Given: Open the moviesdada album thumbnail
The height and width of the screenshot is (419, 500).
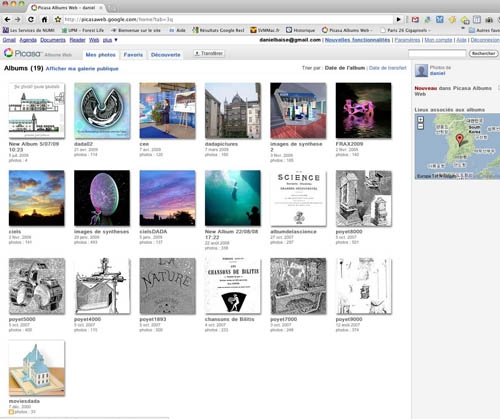Looking at the screenshot, I should pos(37,368).
